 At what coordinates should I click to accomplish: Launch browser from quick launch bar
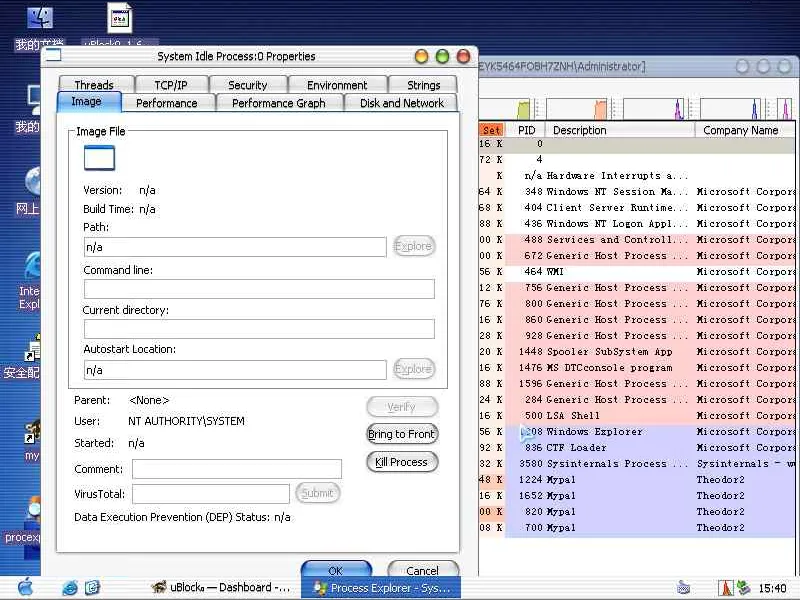(69, 588)
